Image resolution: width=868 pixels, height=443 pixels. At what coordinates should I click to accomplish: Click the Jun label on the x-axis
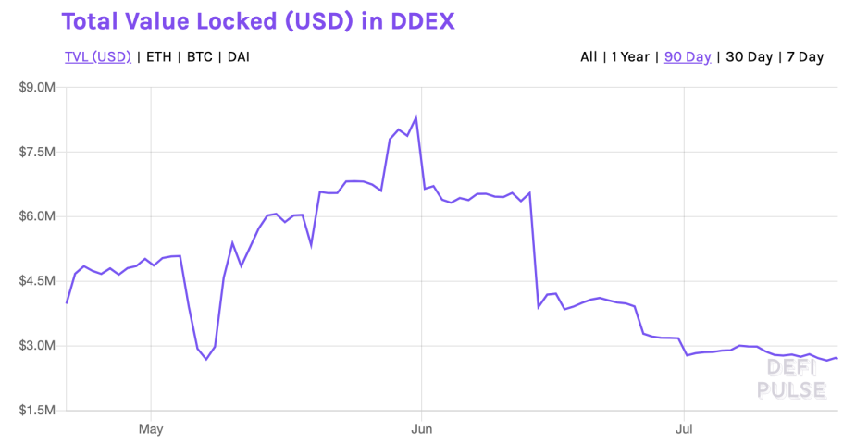421,429
